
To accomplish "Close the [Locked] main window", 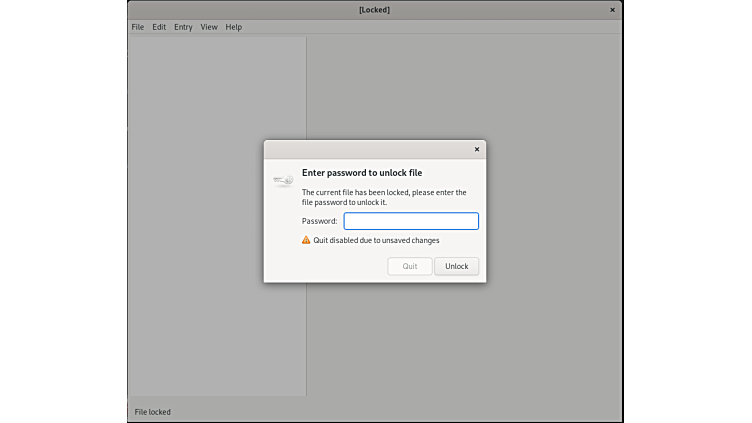I will point(612,10).
